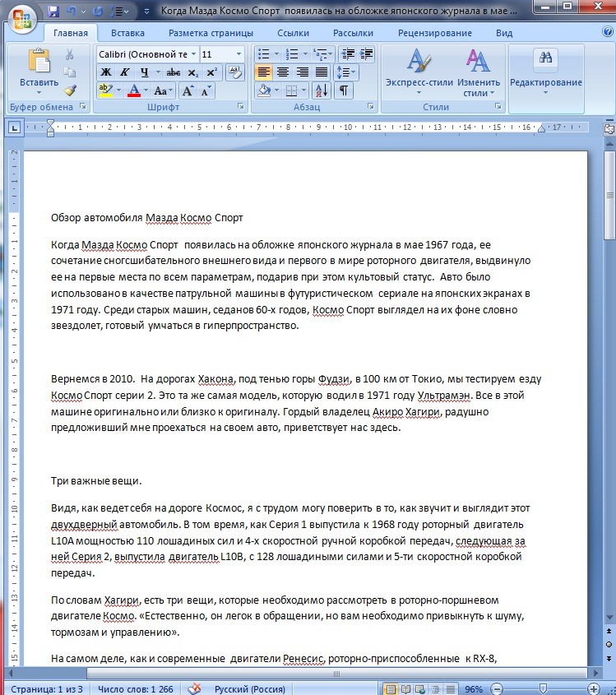This screenshot has width=616, height=695.
Task: Increase paragraph indent
Action: (x=366, y=54)
